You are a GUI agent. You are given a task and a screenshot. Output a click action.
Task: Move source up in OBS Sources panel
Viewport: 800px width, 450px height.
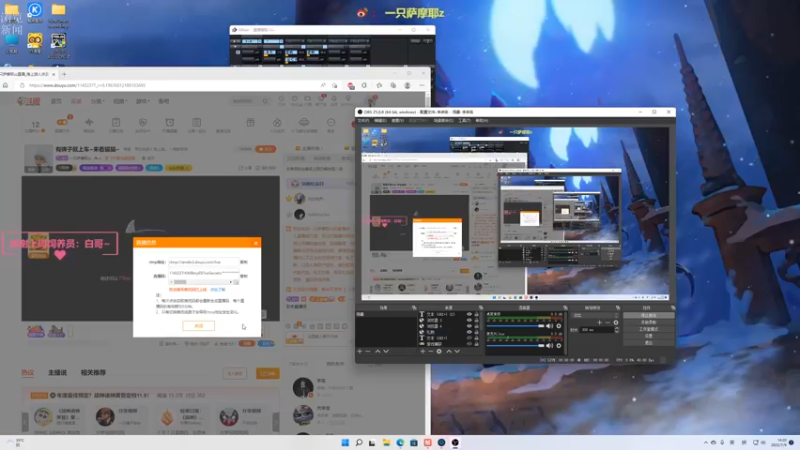click(449, 352)
